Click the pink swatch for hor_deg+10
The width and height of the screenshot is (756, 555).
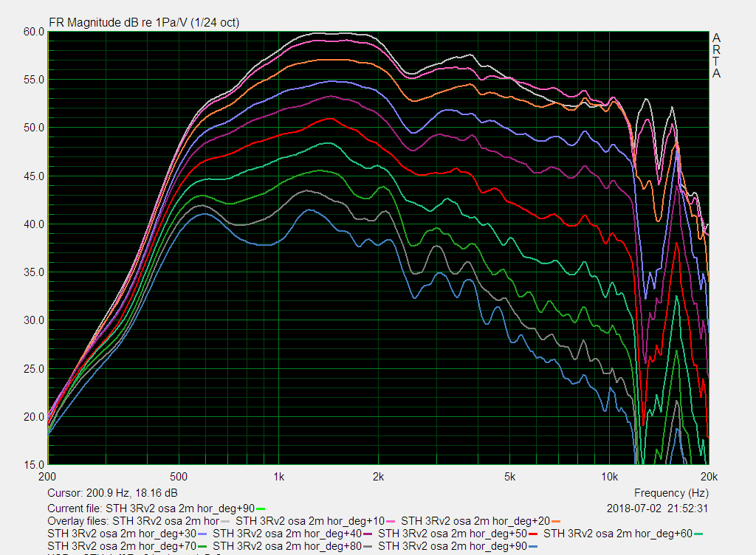[391, 521]
